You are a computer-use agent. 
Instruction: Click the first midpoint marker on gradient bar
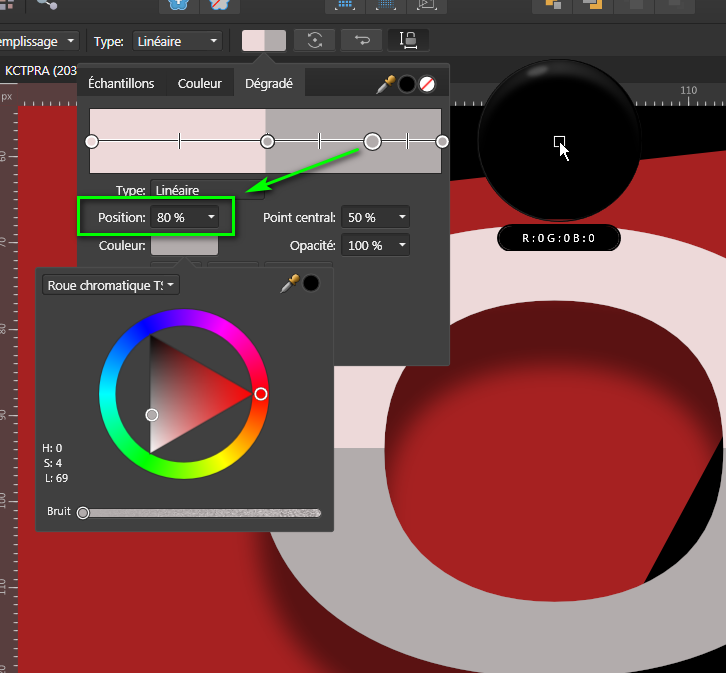click(x=180, y=141)
